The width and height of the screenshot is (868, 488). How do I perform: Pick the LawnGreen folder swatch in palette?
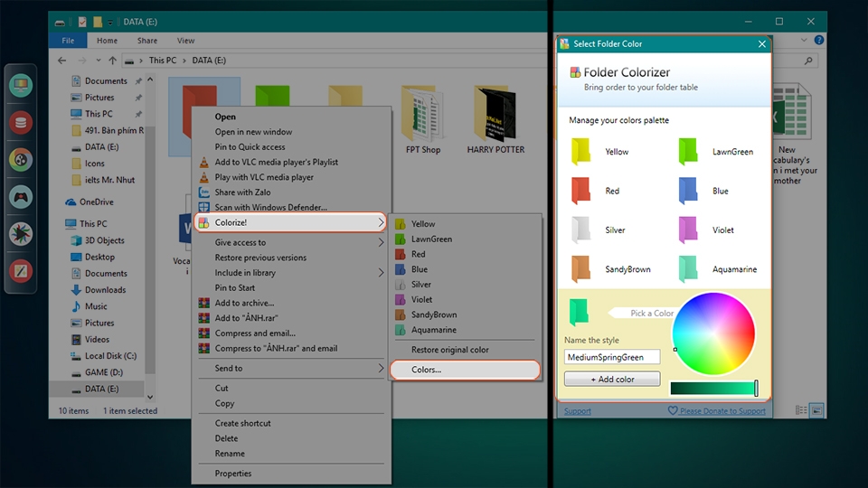[688, 151]
